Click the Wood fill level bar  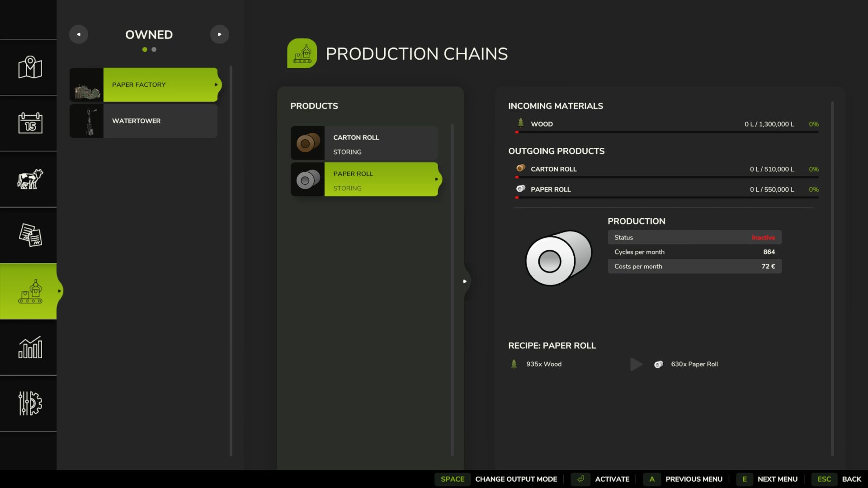667,132
